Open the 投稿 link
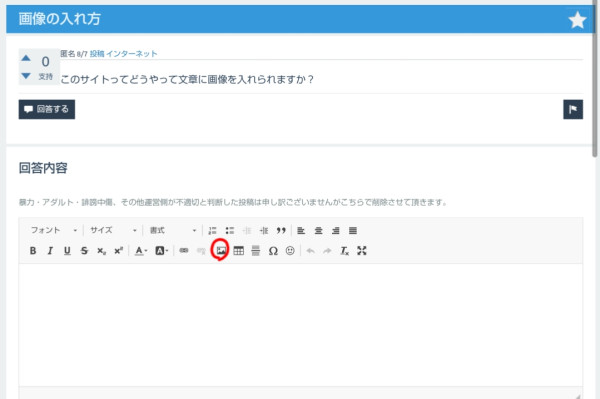Viewport: 600px width, 399px height. point(97,54)
